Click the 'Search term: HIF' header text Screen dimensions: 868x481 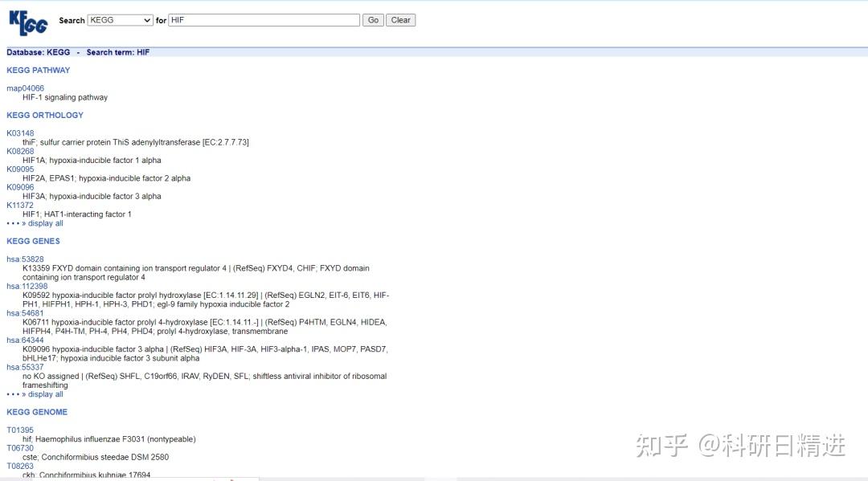(118, 52)
